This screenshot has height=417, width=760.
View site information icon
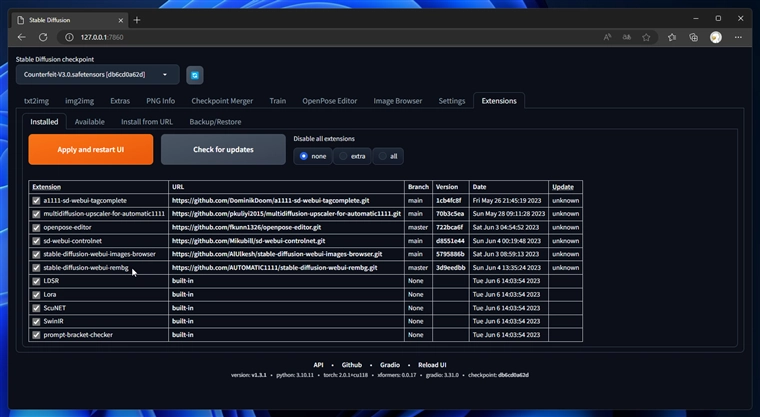pyautogui.click(x=69, y=37)
